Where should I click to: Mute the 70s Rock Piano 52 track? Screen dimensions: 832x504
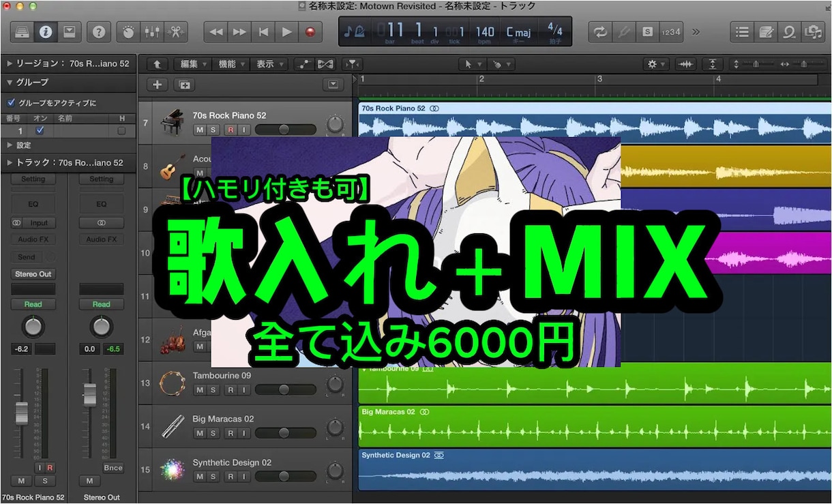tap(200, 130)
